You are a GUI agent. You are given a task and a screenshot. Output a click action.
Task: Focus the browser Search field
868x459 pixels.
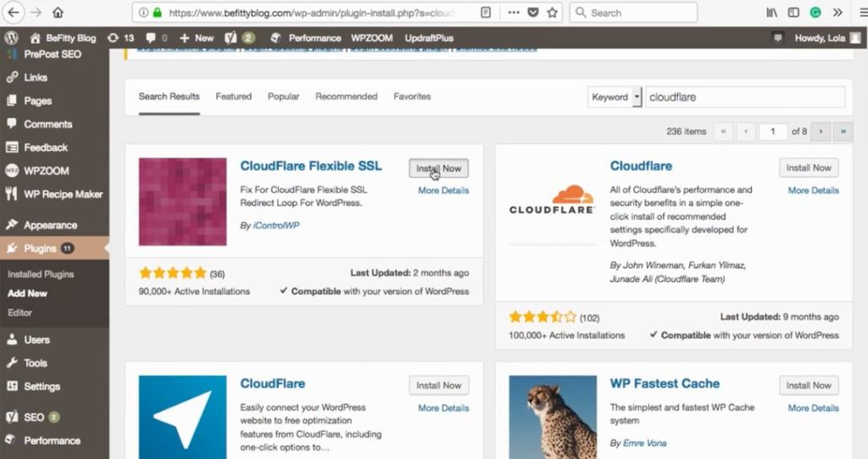tap(633, 12)
